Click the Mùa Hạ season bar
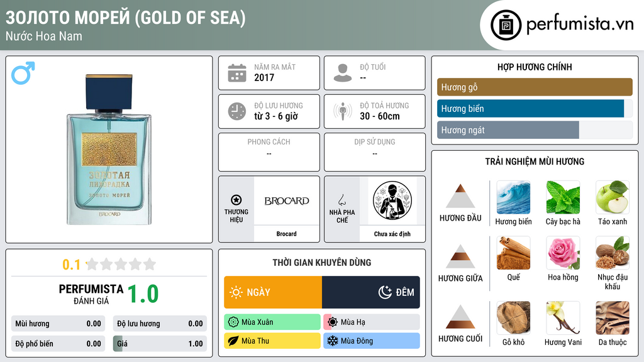Viewport: 644px width, 362px height. (372, 322)
